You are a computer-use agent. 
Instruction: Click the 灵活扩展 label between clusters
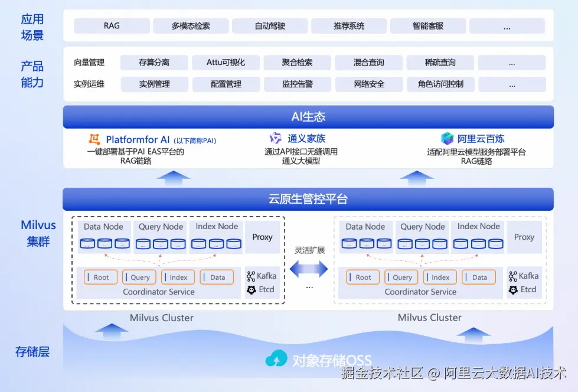coord(309,250)
